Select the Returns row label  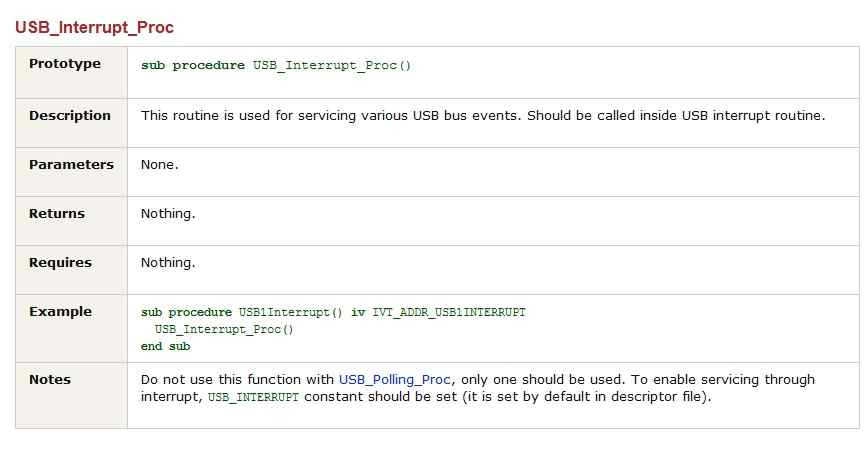57,214
